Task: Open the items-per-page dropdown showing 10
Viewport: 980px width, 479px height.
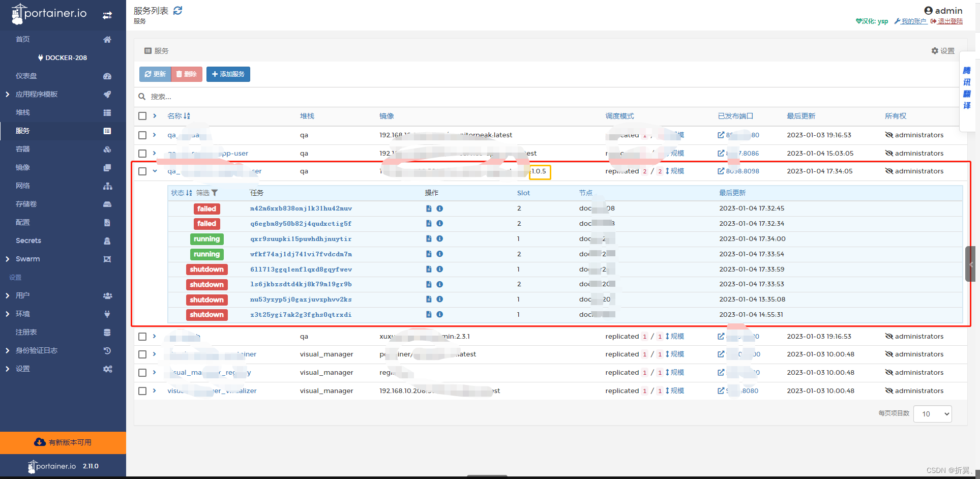Action: point(933,414)
